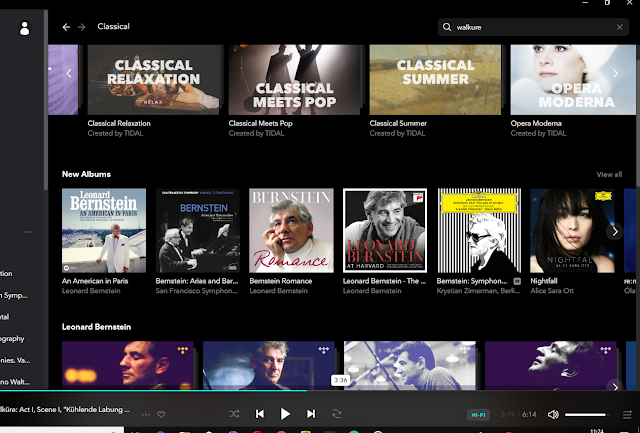This screenshot has width=640, height=433.
Task: Click the search magnifier icon
Action: [x=447, y=27]
